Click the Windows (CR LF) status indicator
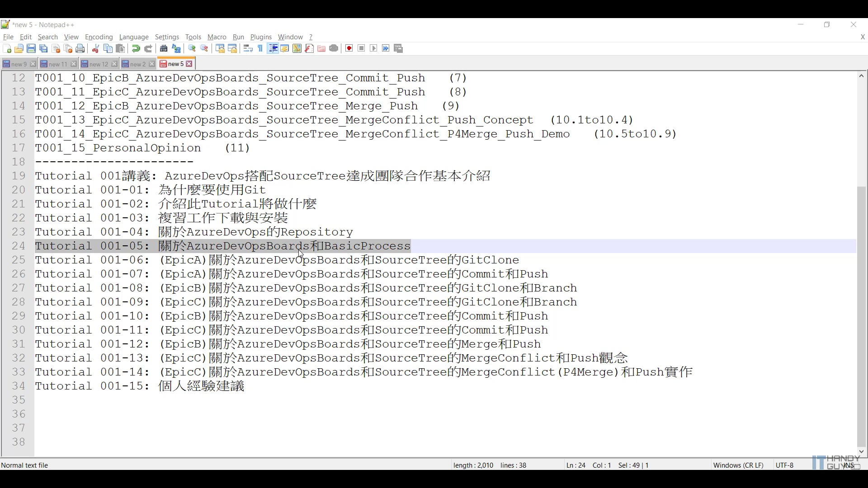Screen dimensions: 868x488 coord(738,465)
